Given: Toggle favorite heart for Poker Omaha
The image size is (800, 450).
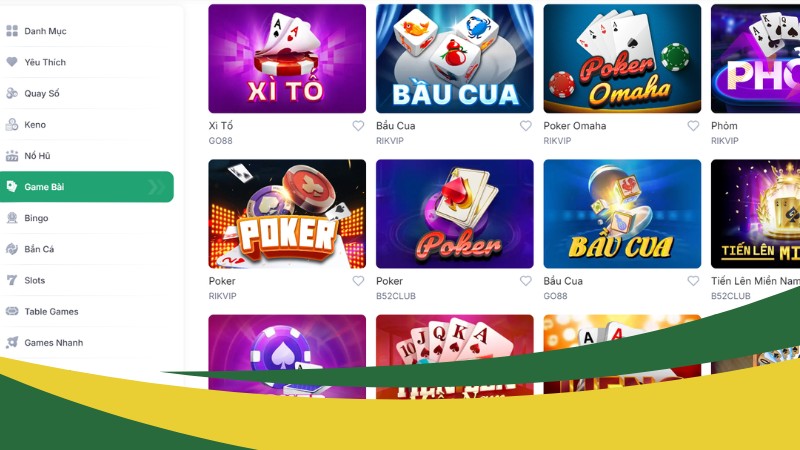Looking at the screenshot, I should (693, 126).
